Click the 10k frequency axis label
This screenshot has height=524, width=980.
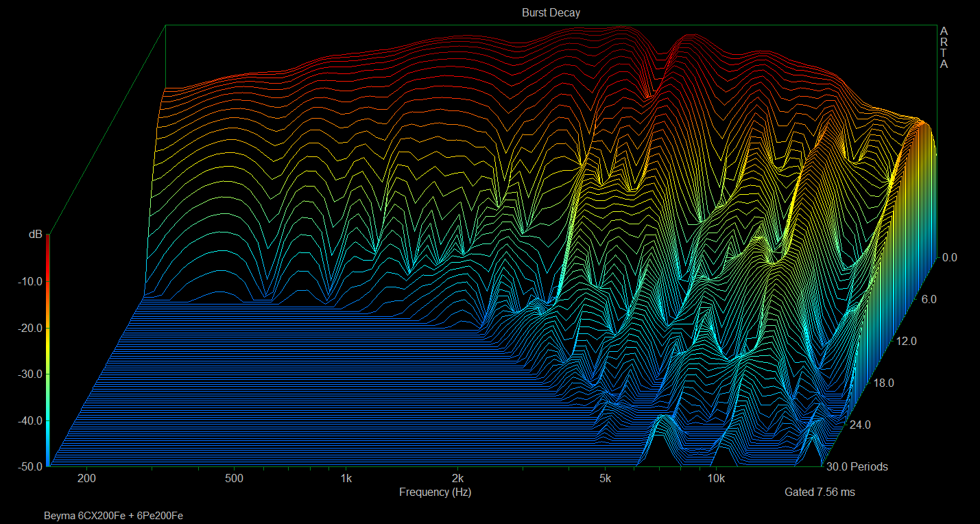(x=716, y=478)
